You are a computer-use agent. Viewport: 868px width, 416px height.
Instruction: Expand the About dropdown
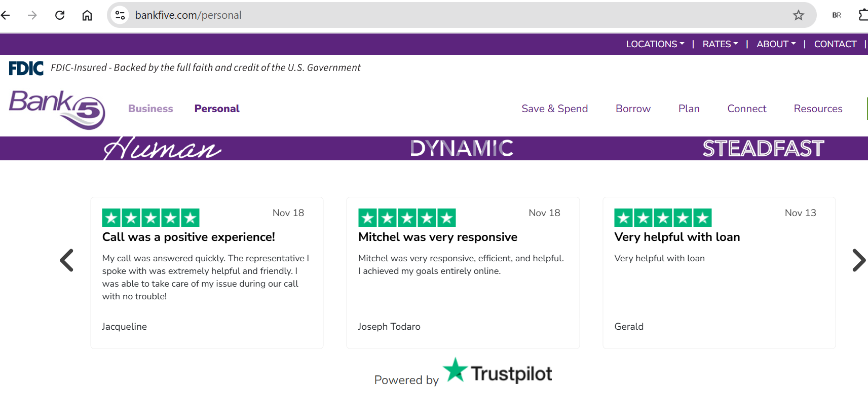click(x=776, y=44)
